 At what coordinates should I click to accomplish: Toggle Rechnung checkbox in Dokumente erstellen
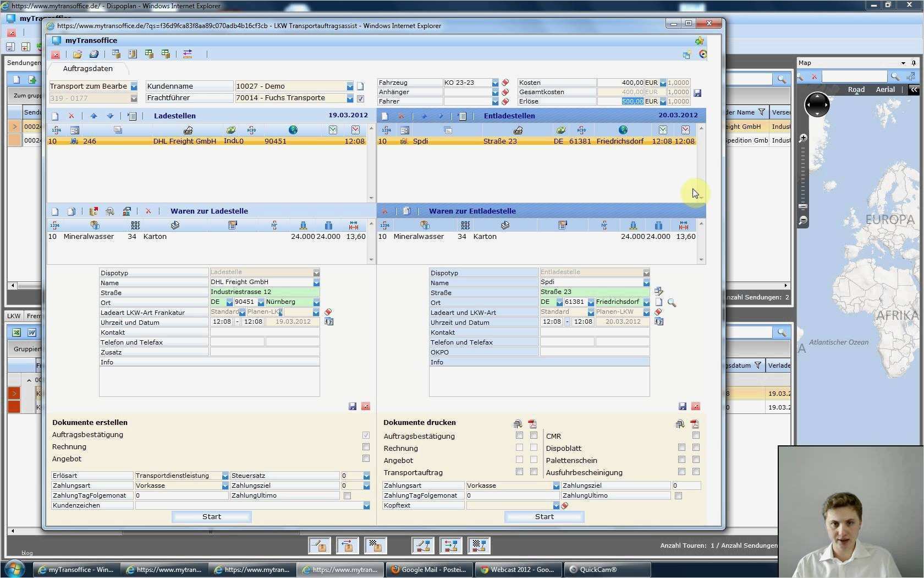pyautogui.click(x=366, y=447)
